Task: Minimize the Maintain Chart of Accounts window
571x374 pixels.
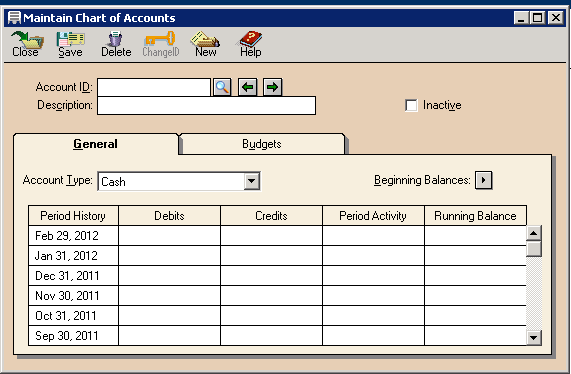Action: (521, 17)
